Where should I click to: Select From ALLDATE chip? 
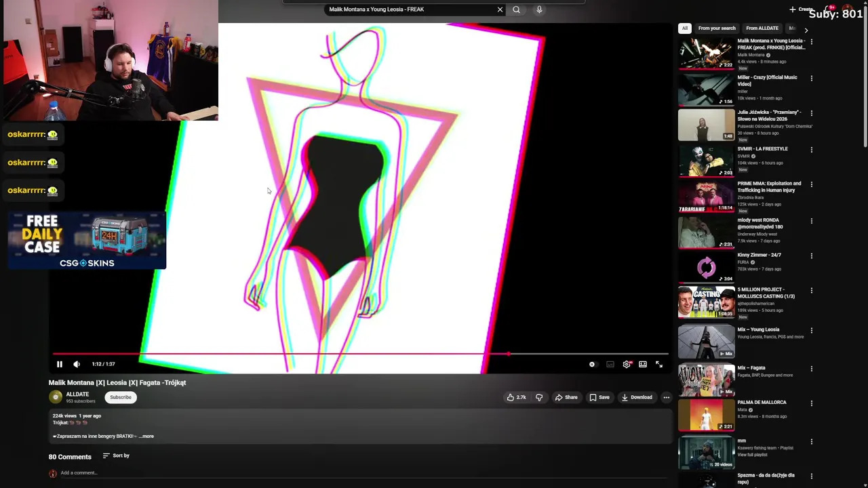(762, 28)
